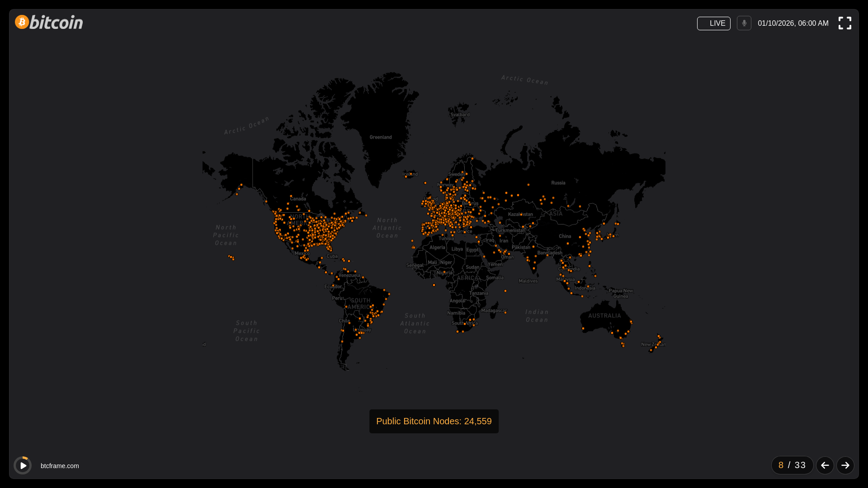Screen dimensions: 868x488
Task: Click the Canada label on map
Action: click(x=298, y=199)
